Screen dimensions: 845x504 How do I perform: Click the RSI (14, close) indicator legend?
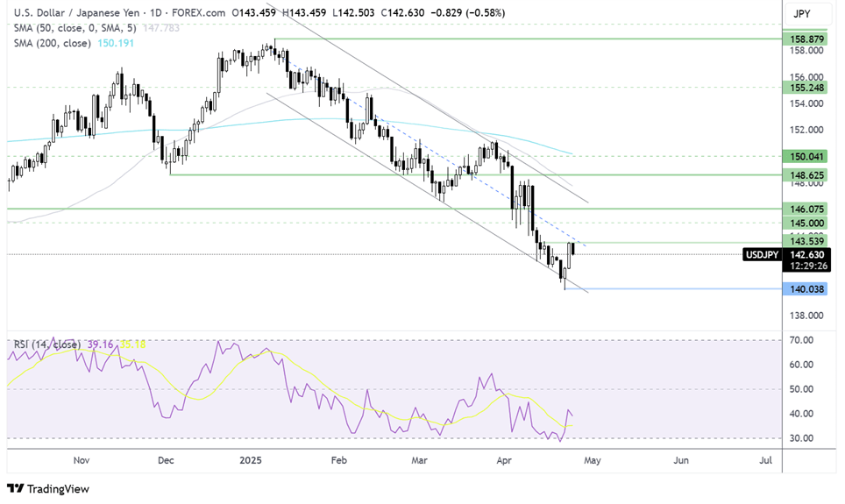click(x=46, y=344)
